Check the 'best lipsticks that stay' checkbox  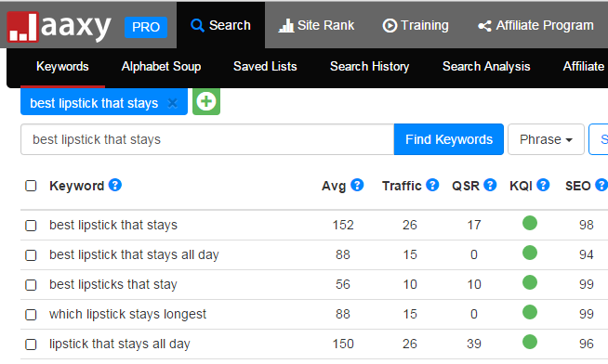(x=31, y=285)
